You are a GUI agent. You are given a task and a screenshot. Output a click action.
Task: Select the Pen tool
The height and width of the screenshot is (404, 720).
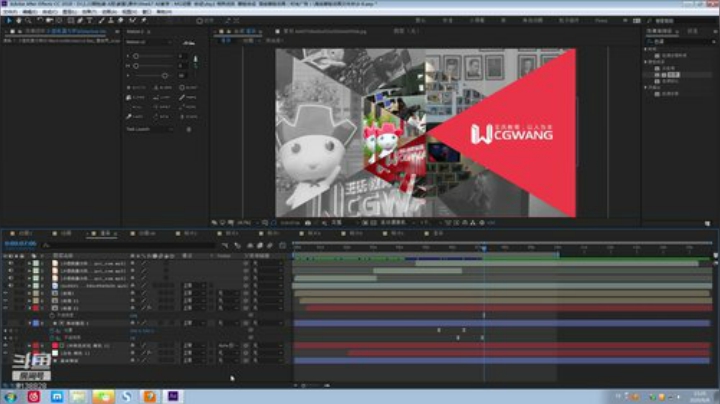80,21
